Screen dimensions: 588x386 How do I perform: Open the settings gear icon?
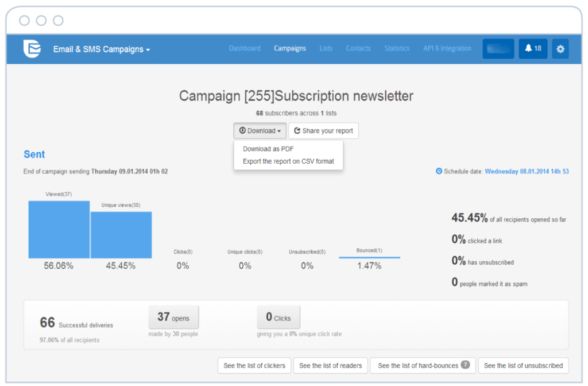(560, 49)
